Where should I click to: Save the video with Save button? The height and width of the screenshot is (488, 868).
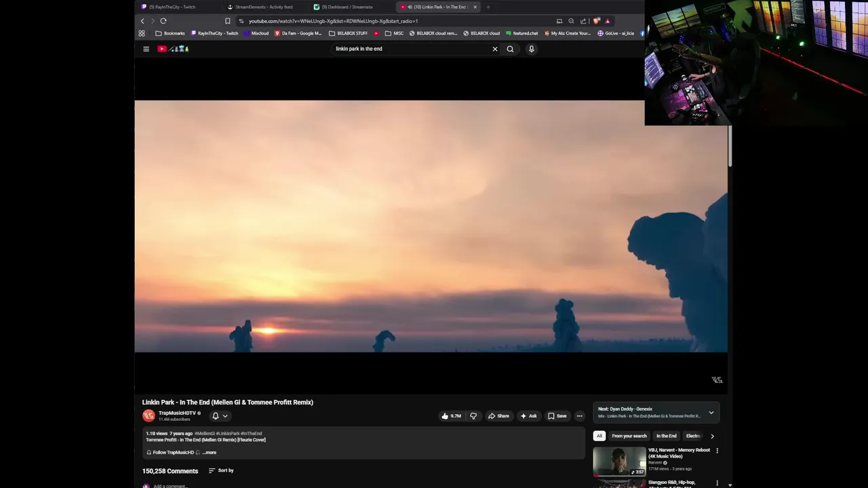(557, 416)
